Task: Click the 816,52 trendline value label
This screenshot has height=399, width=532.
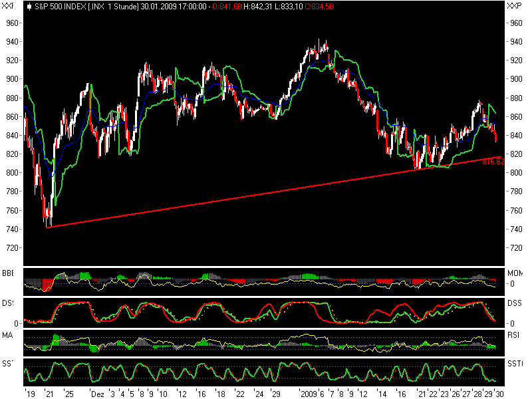Action: pos(492,161)
